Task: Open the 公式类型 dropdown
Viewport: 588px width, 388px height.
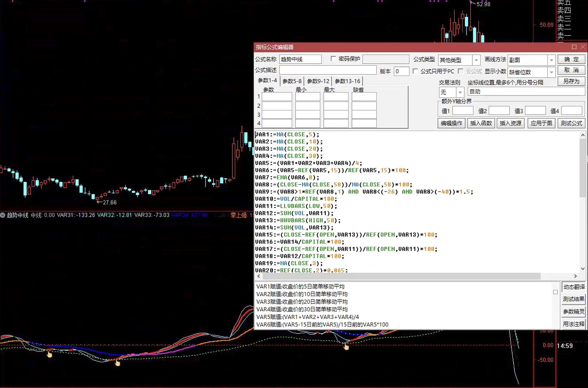Action: pos(476,60)
